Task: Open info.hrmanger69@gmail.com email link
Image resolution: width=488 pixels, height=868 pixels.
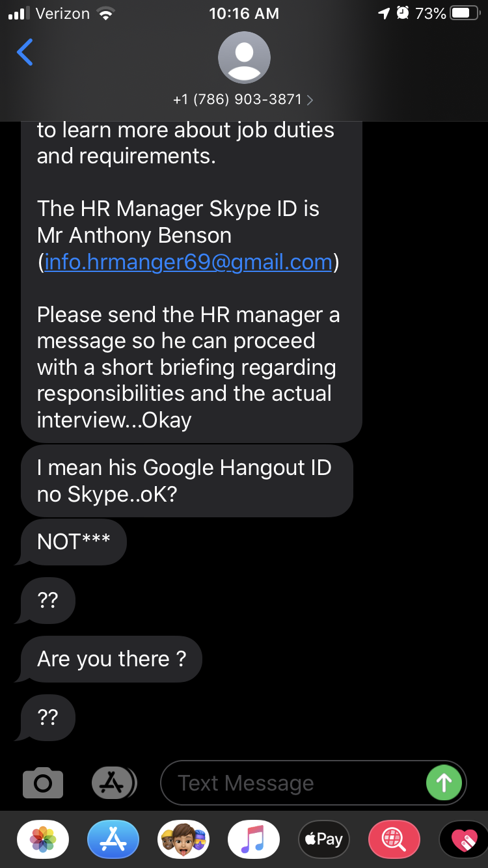Action: (x=188, y=262)
